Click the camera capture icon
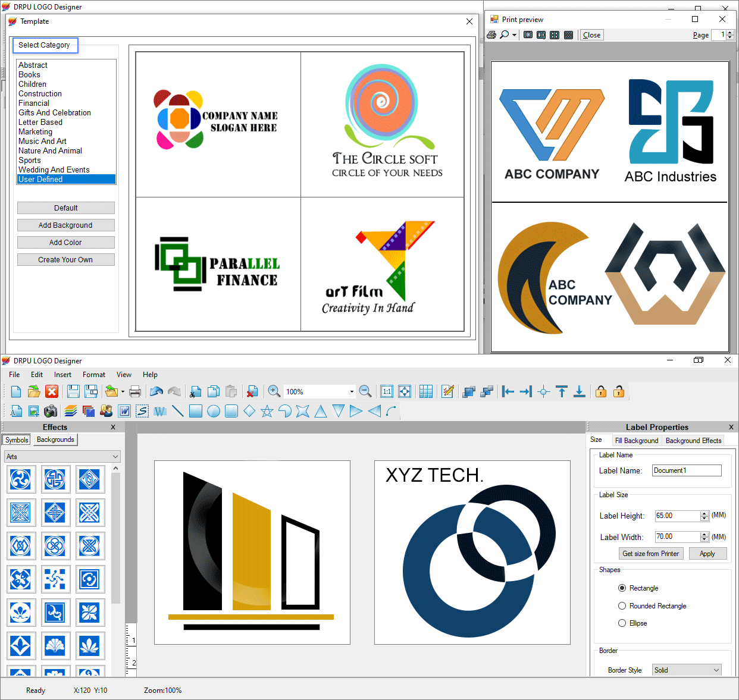Image resolution: width=739 pixels, height=700 pixels. (51, 411)
